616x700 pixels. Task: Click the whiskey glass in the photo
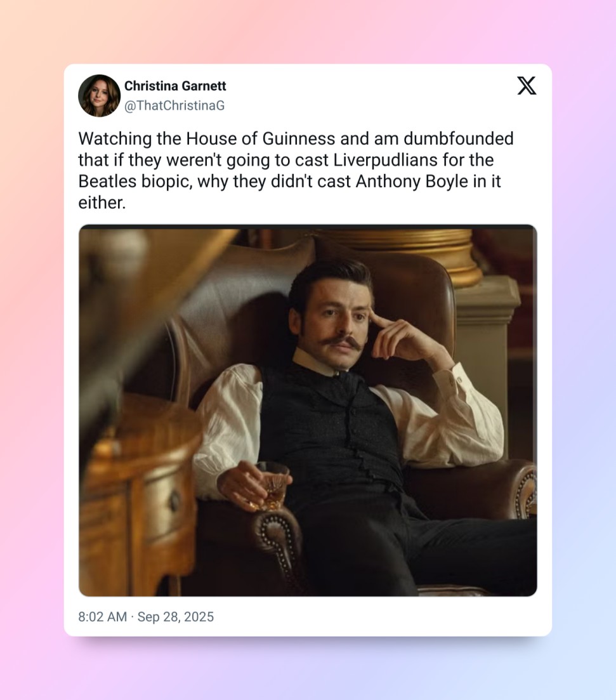point(271,485)
